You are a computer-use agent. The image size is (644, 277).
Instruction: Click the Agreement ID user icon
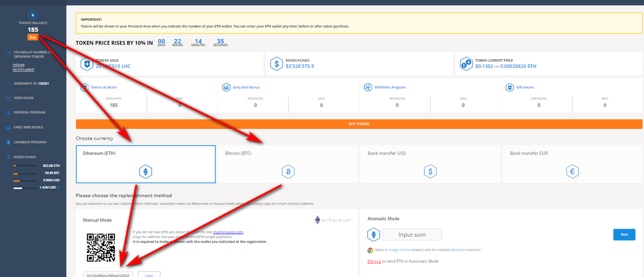pos(9,83)
